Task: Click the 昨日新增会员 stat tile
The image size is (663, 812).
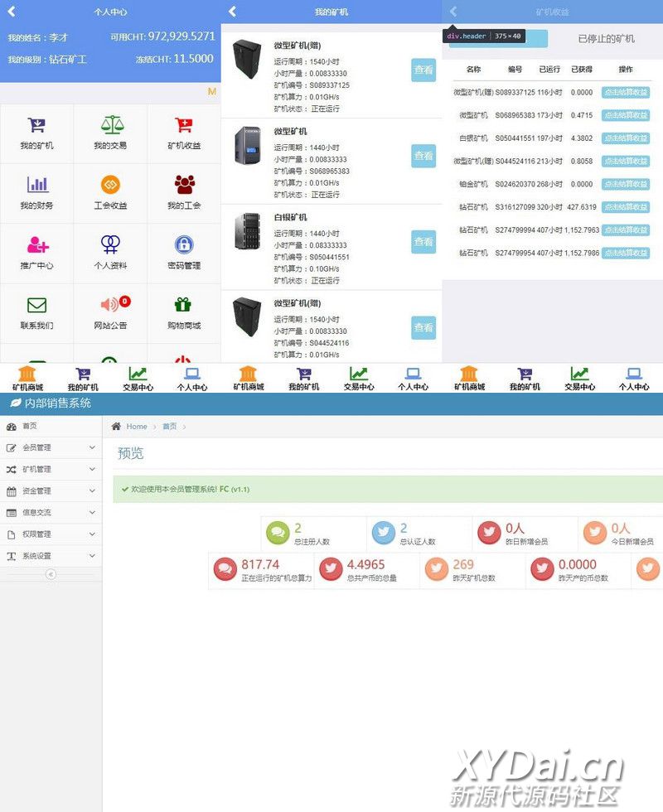Action: (x=525, y=534)
